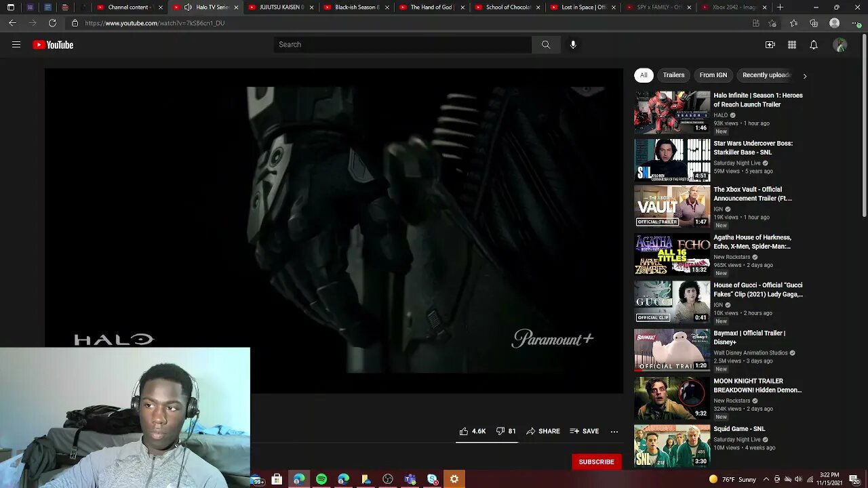Reload the page with refresh icon
Viewport: 868px width, 488px height.
52,23
